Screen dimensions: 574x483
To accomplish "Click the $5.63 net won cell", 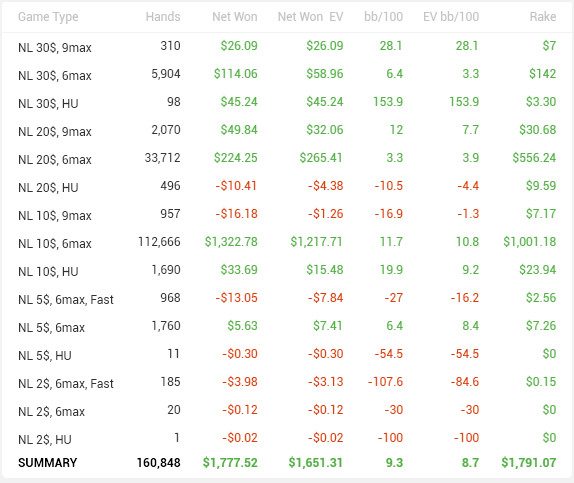I will click(242, 326).
